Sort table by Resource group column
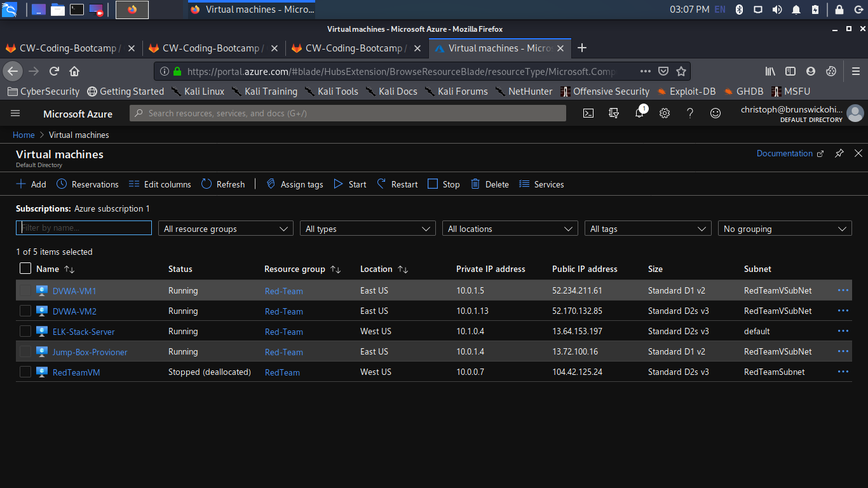Image resolution: width=868 pixels, height=488 pixels. pos(302,269)
